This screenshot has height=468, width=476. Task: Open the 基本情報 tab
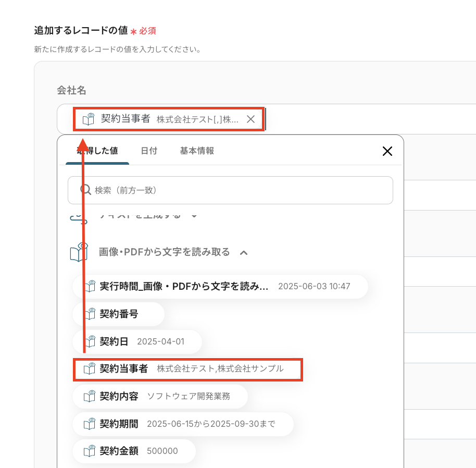197,151
